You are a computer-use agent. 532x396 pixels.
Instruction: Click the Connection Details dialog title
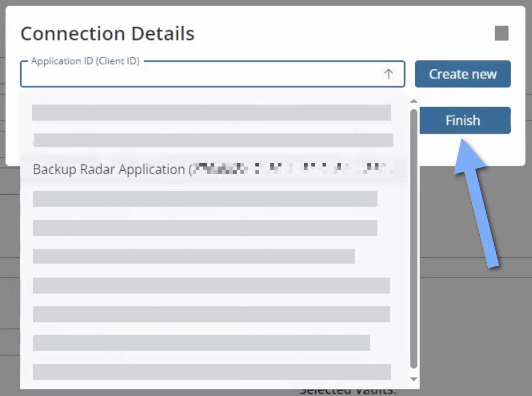click(107, 34)
